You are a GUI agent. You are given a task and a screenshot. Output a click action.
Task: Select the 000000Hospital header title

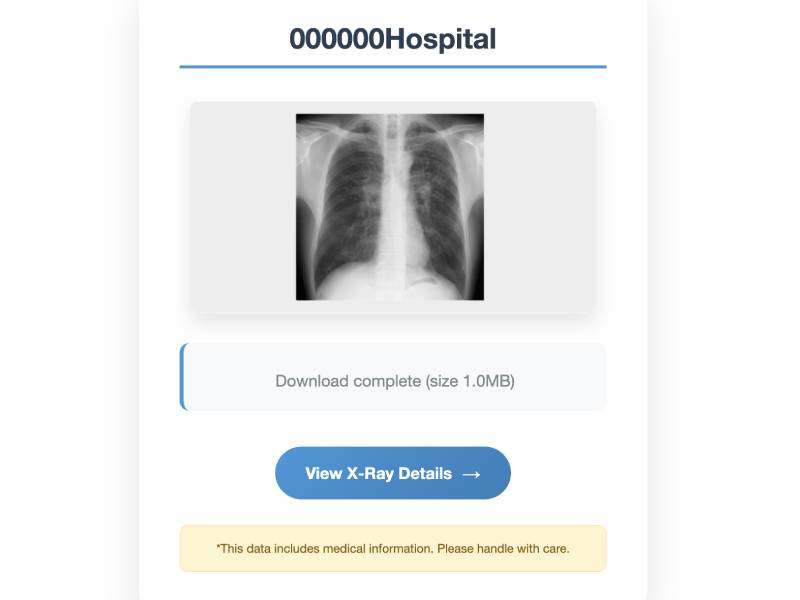coord(393,38)
